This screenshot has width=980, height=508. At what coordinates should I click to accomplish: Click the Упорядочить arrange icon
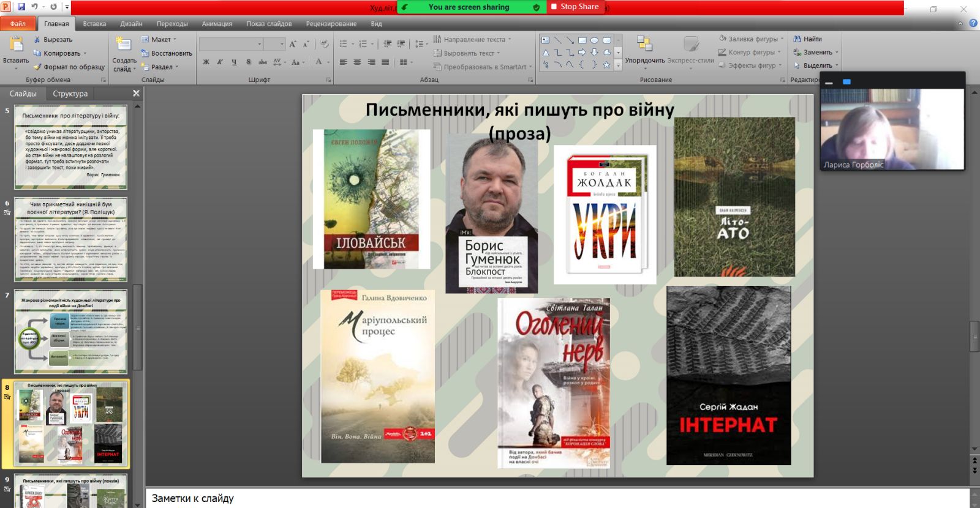coord(644,44)
